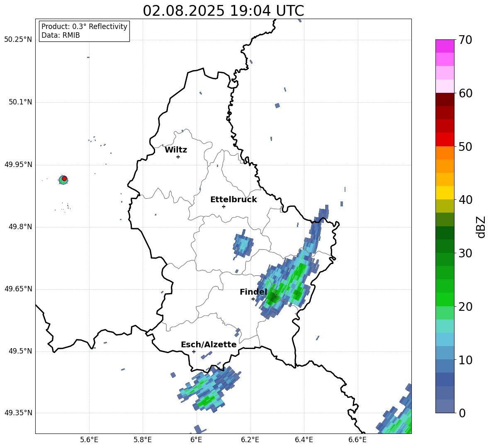Image resolution: width=491 pixels, height=448 pixels.
Task: Click the 49.5°N latitude label
Action: tap(20, 351)
